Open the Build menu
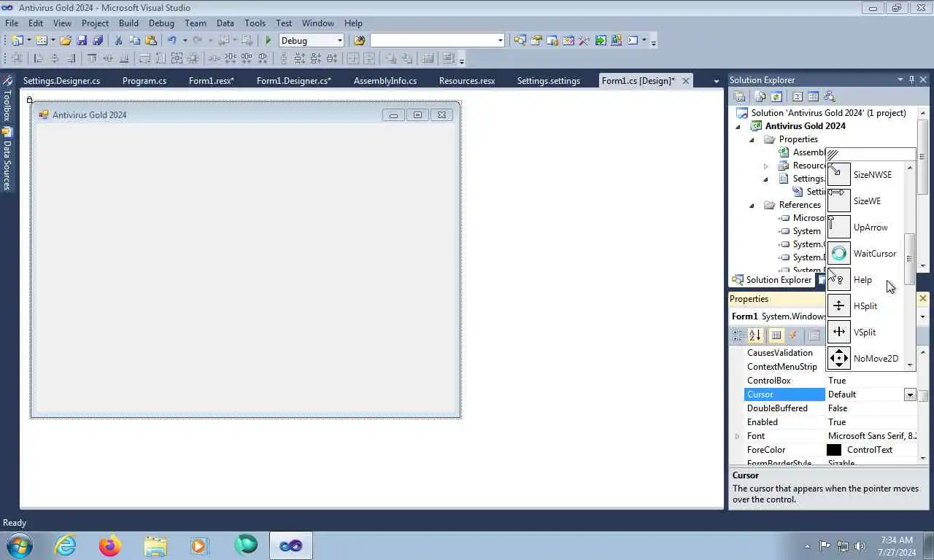 point(128,23)
